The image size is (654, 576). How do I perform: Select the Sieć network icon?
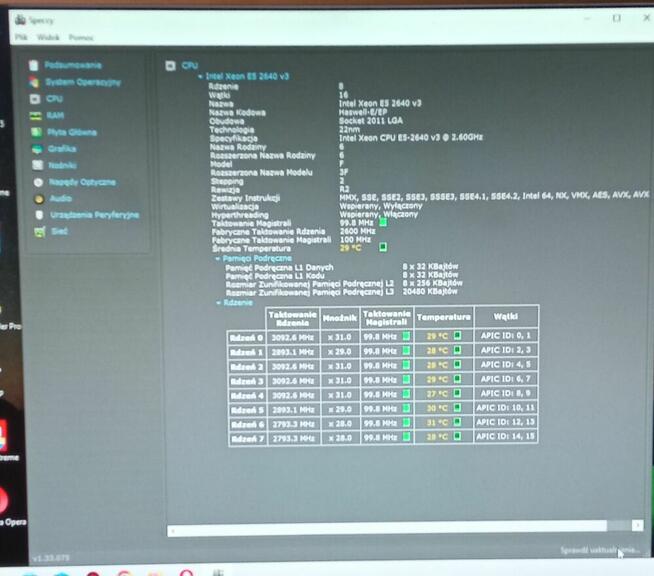point(40,231)
